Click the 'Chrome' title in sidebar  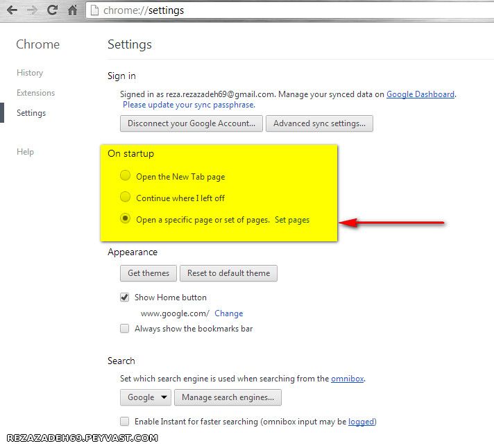pyautogui.click(x=37, y=44)
